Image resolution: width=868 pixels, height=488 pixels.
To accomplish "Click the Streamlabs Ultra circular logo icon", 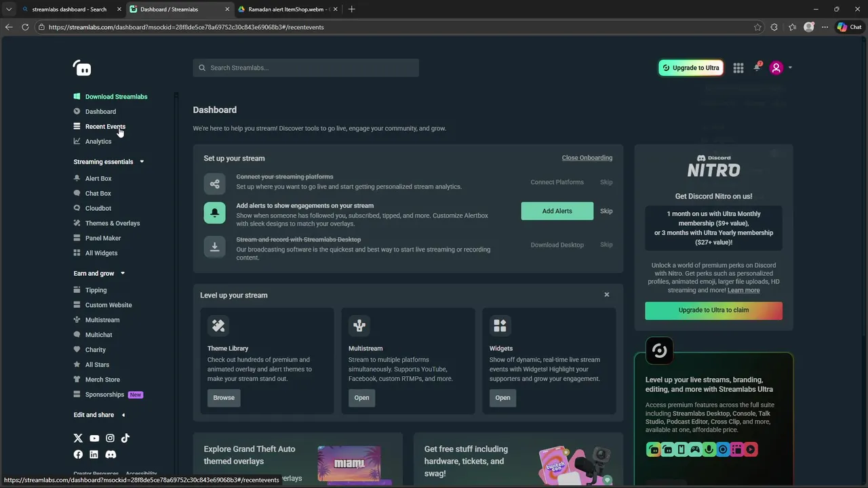I will pyautogui.click(x=659, y=351).
